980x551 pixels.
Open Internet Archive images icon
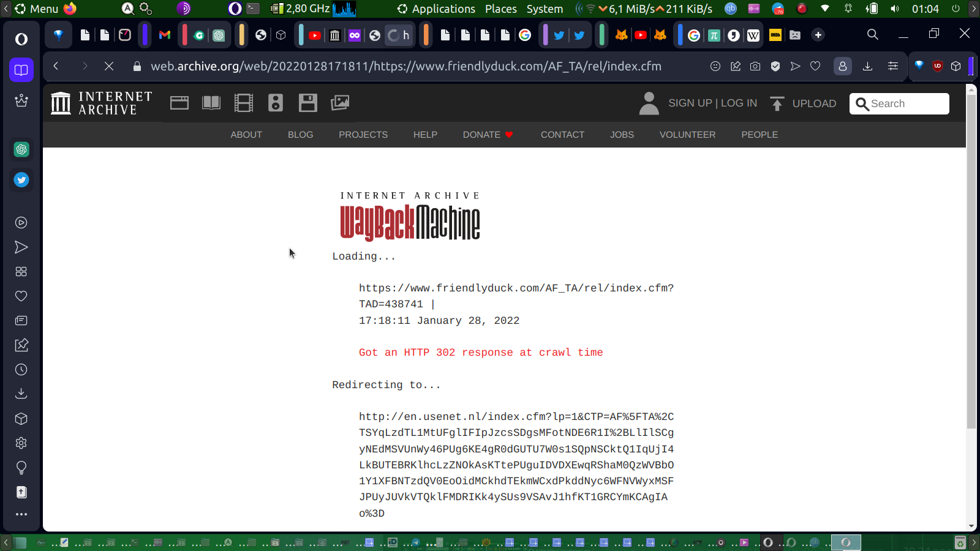click(340, 103)
